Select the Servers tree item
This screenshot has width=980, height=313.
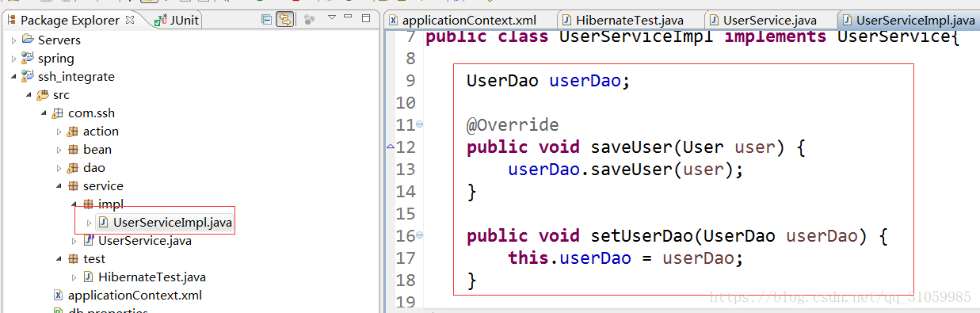[x=59, y=40]
